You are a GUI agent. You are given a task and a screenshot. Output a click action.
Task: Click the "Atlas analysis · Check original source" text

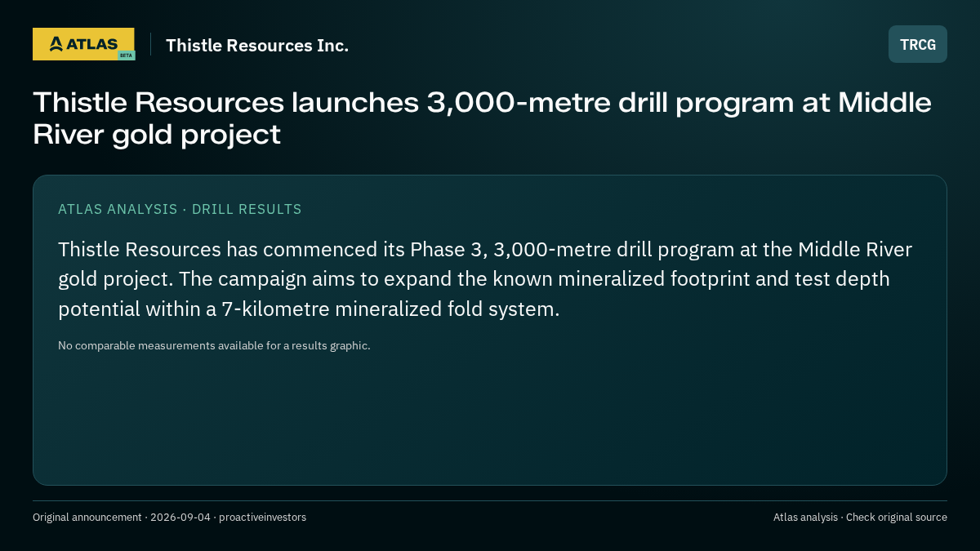(860, 518)
